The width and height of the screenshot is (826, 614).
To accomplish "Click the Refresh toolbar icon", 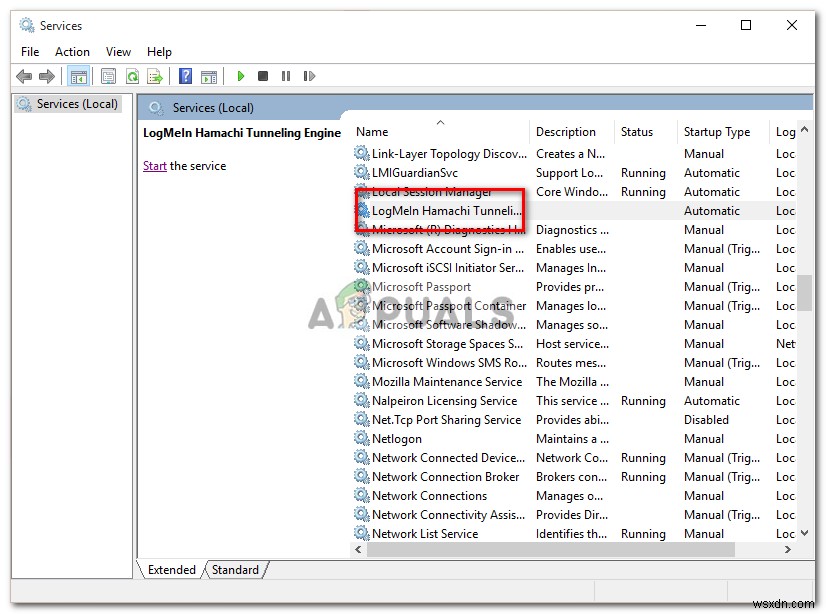I will [132, 76].
